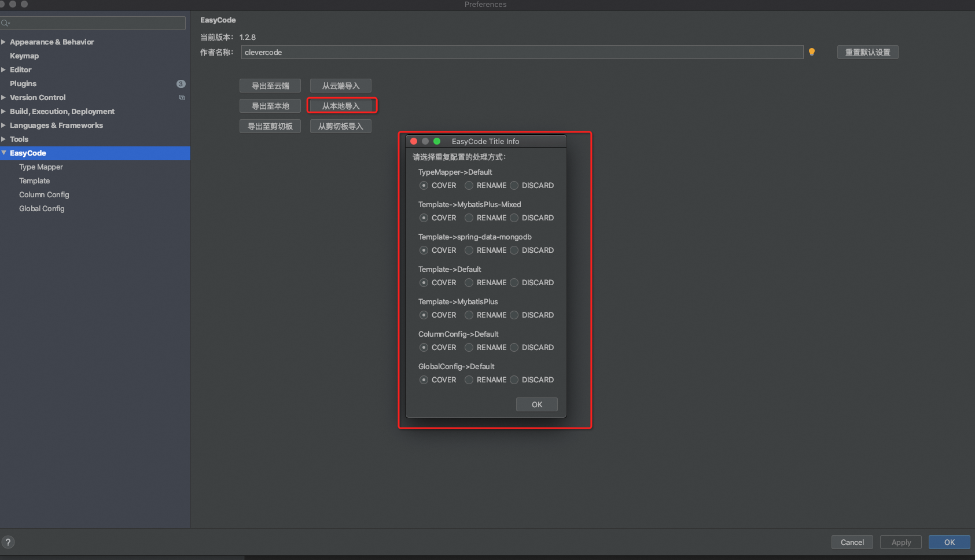
Task: Click 从云端导入 import button
Action: pos(341,86)
